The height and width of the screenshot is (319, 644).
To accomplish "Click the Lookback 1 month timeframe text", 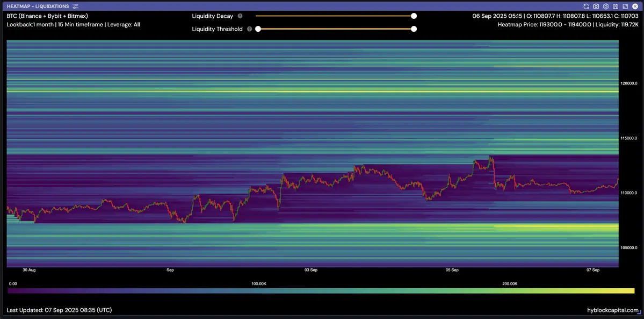I will click(74, 24).
